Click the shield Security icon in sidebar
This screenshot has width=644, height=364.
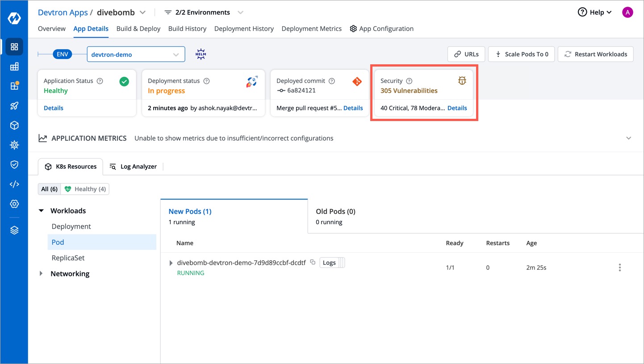point(14,164)
